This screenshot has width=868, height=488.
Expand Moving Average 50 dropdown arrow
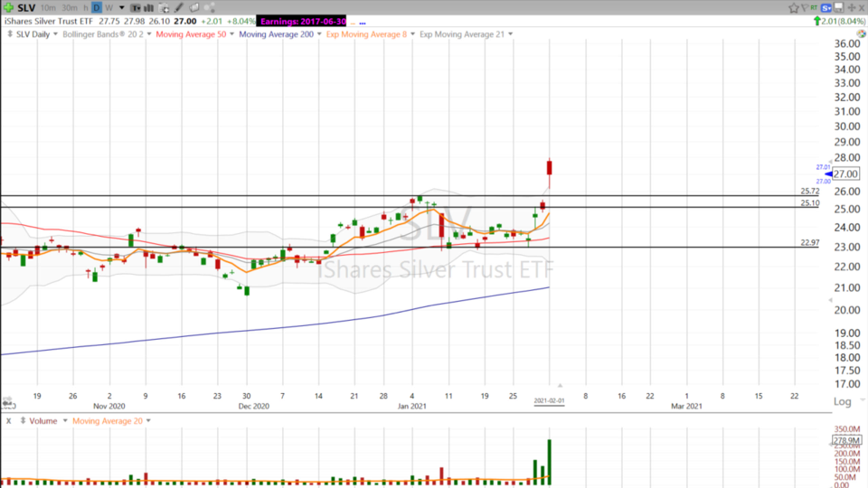(x=231, y=34)
